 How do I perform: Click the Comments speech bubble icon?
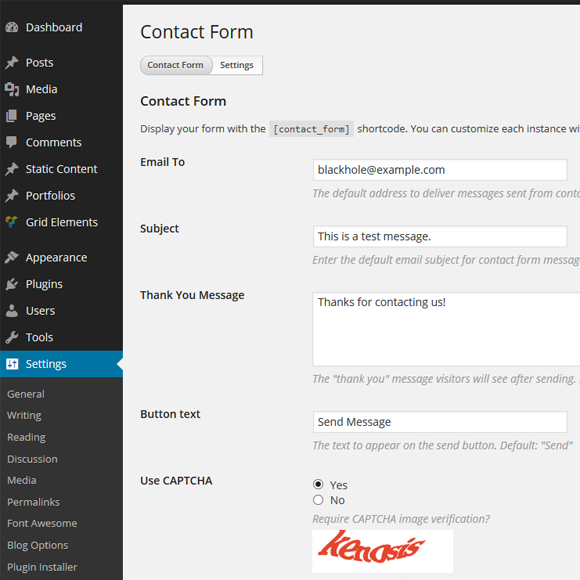click(x=12, y=142)
